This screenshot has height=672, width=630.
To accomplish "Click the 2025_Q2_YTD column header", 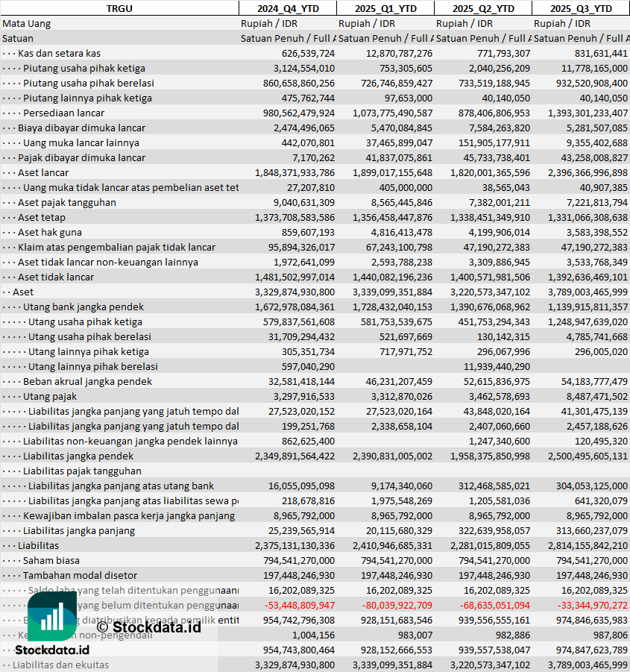I will 483,8.
